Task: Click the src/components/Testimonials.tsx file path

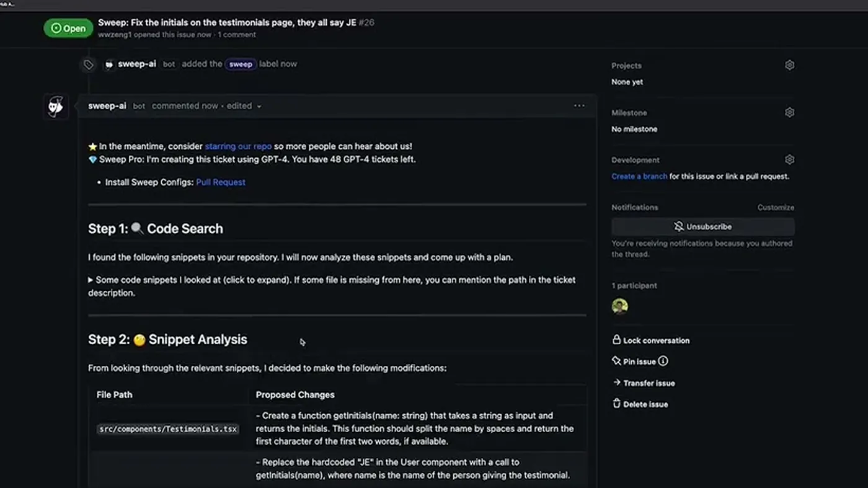Action: 168,429
